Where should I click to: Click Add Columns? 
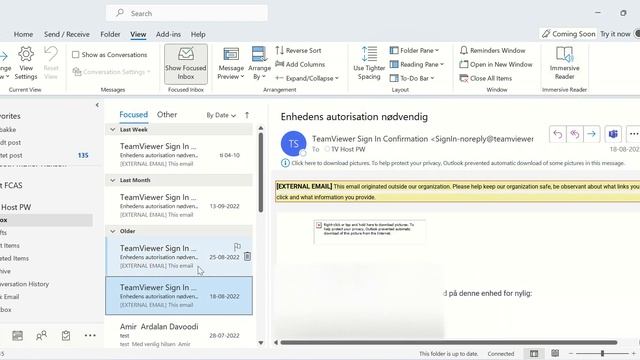pyautogui.click(x=300, y=64)
